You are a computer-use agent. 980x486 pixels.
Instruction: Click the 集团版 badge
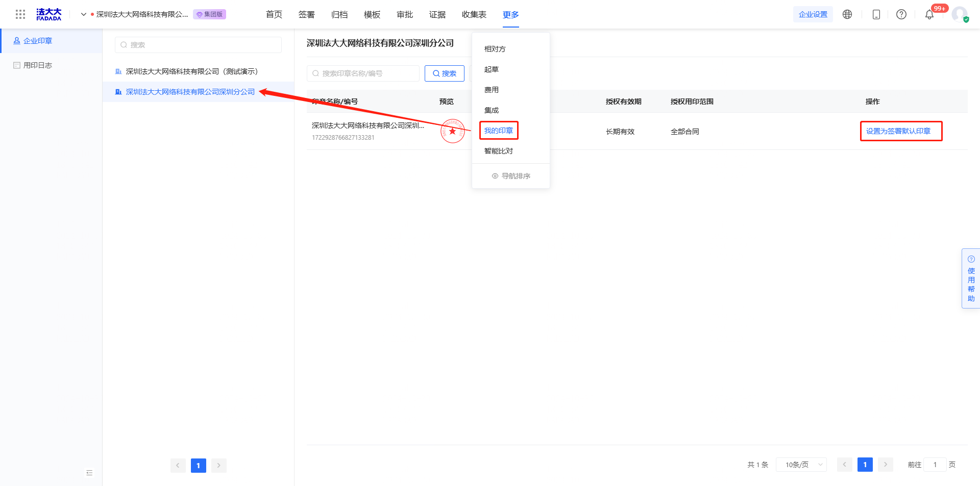pyautogui.click(x=210, y=14)
